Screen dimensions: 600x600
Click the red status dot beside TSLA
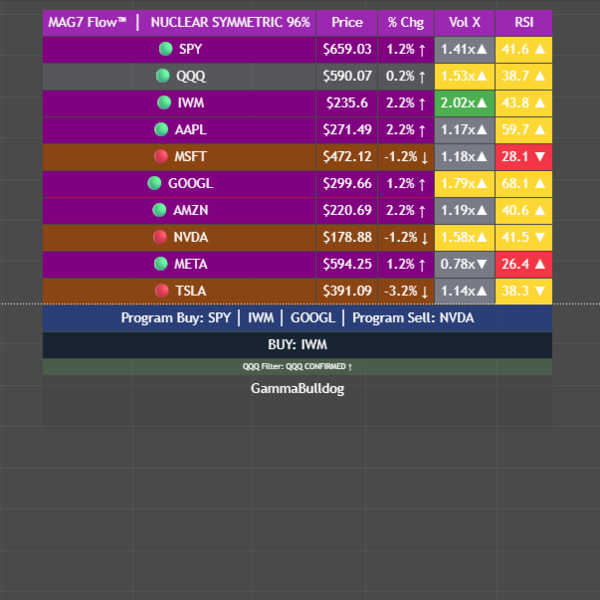click(x=162, y=290)
